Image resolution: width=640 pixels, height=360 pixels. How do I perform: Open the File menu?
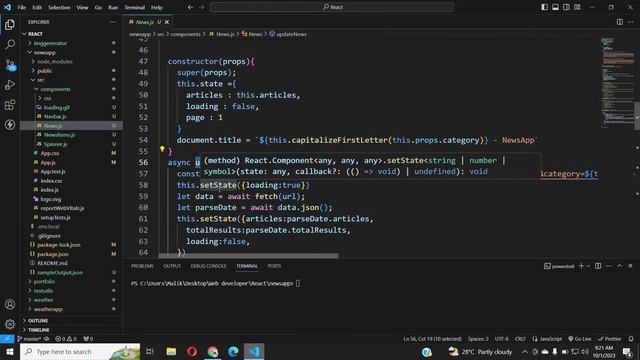pos(22,7)
